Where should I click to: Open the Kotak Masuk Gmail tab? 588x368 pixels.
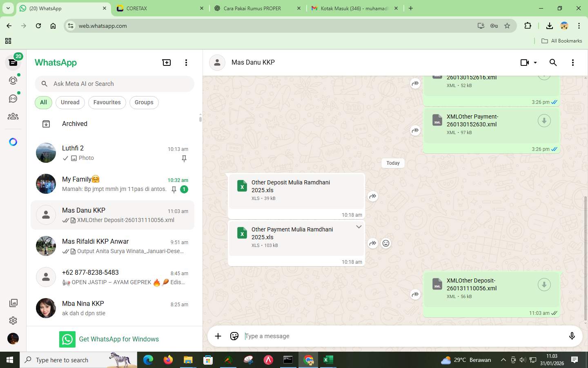(352, 8)
